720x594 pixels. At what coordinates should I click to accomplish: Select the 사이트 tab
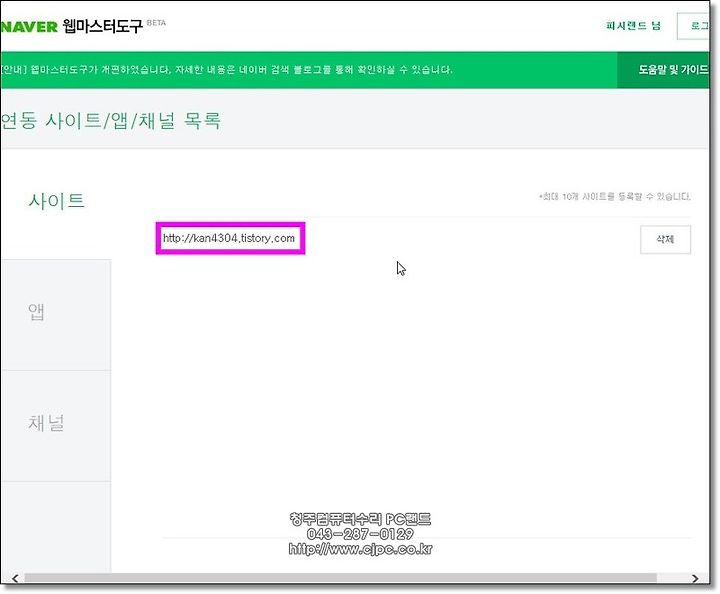[x=56, y=201]
